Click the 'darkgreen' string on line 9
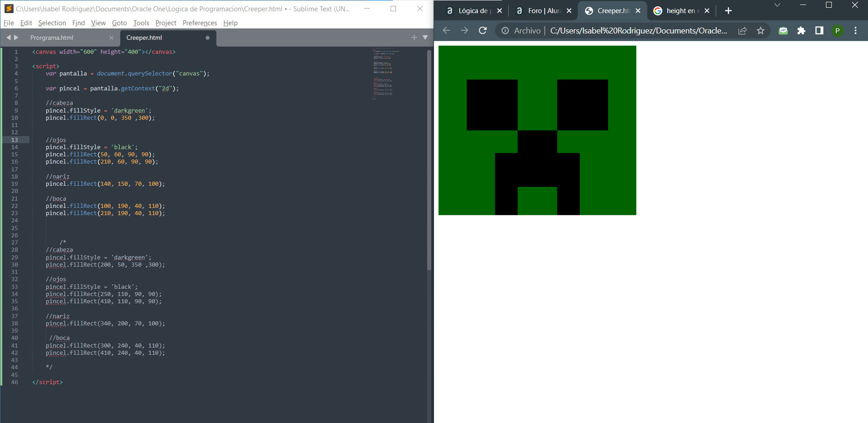Screen dimensions: 868x423 tap(129, 111)
